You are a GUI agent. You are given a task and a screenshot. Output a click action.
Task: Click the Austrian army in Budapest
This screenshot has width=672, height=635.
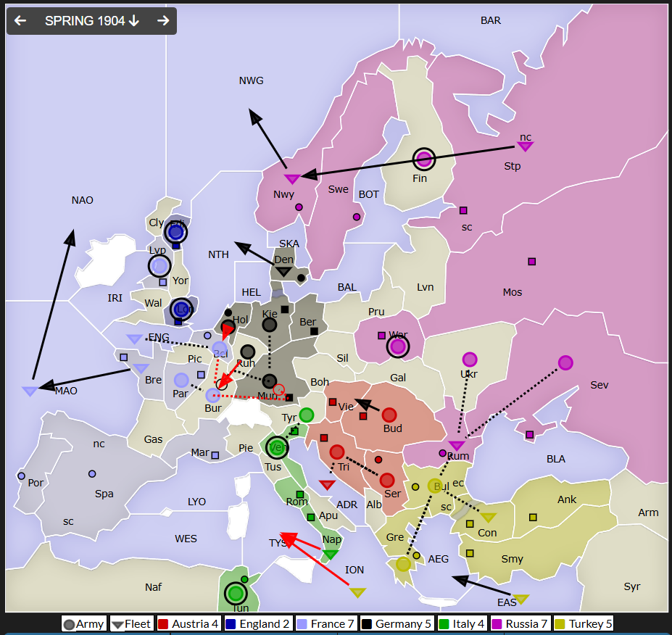click(389, 415)
